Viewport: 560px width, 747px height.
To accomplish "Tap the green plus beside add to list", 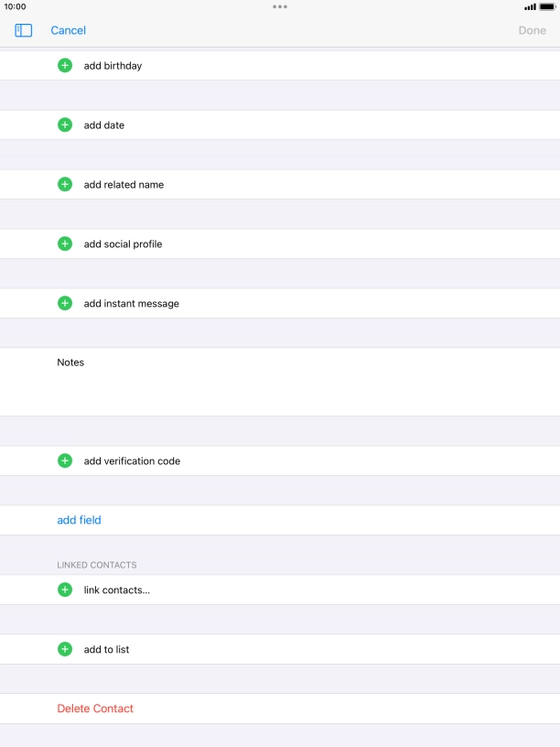I will click(x=65, y=650).
